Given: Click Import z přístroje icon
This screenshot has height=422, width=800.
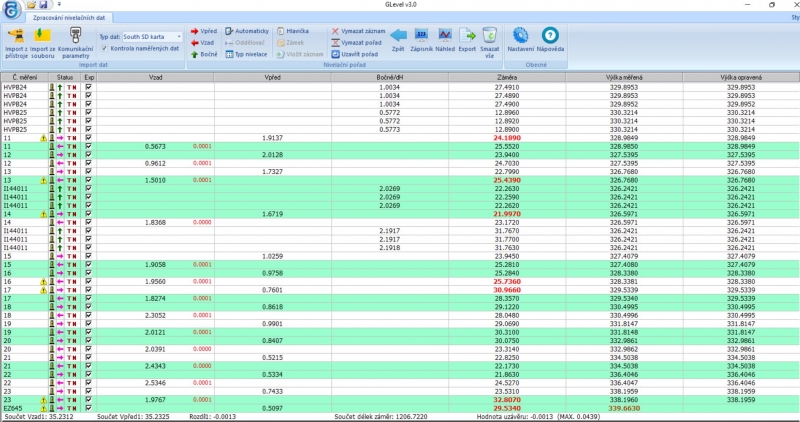Looking at the screenshot, I should [x=15, y=37].
